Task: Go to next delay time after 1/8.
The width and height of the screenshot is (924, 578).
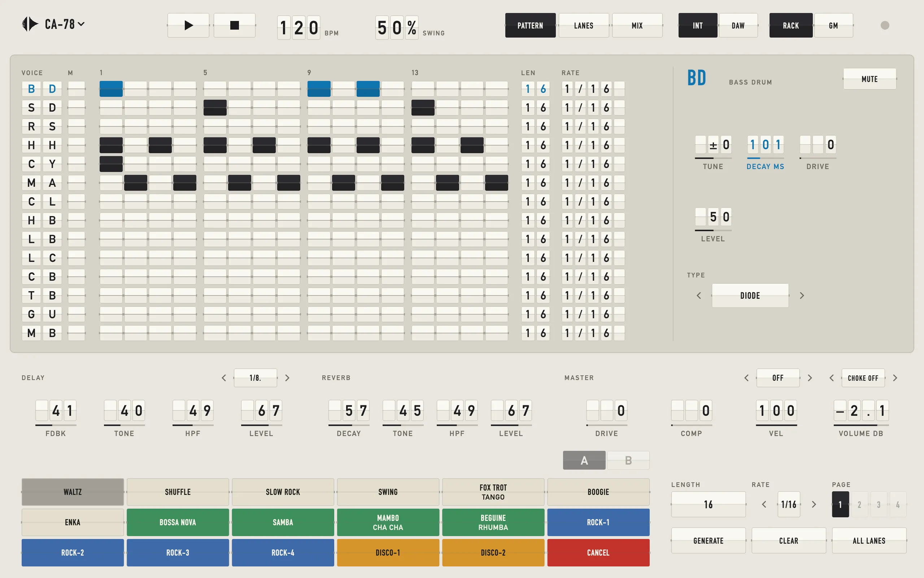Action: [287, 378]
